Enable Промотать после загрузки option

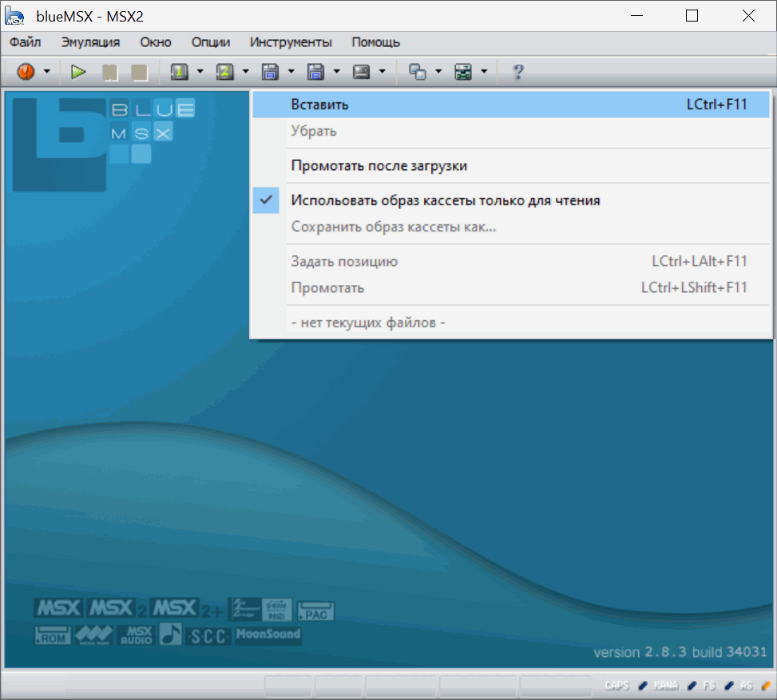point(511,165)
